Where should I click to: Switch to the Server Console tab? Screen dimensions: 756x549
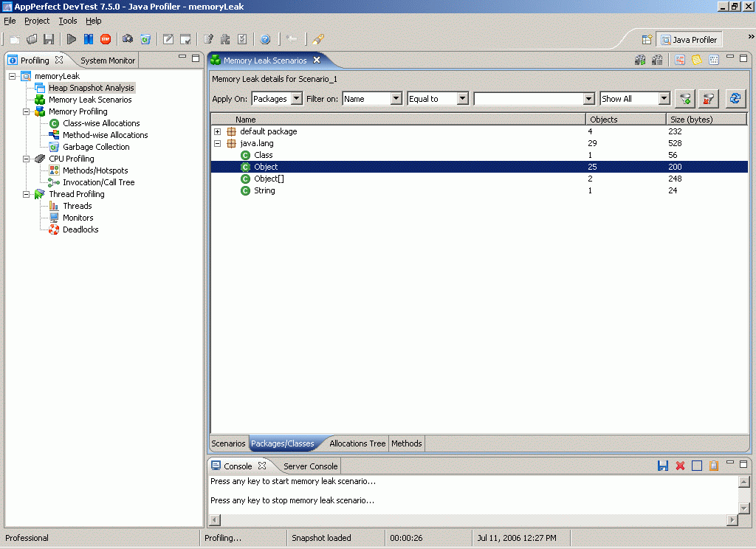[x=310, y=466]
